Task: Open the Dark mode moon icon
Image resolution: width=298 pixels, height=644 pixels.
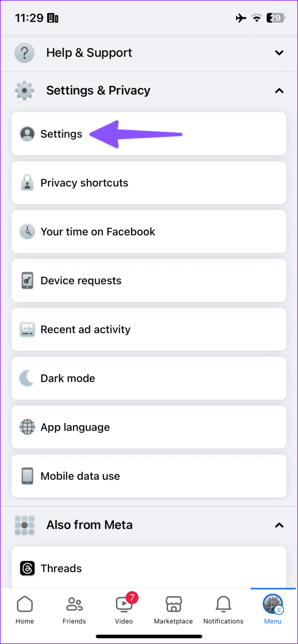Action: 27,378
